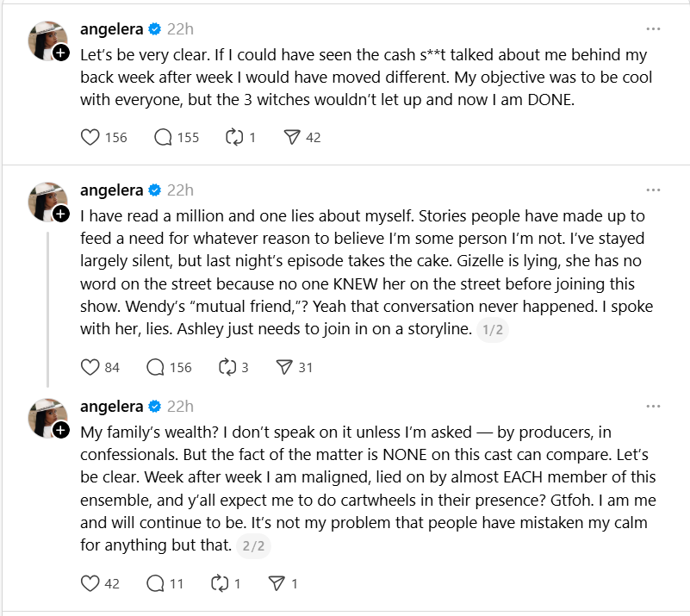Screen dimensions: 690x616
Task: Click follow plus badge on third post avatar
Action: [x=61, y=430]
